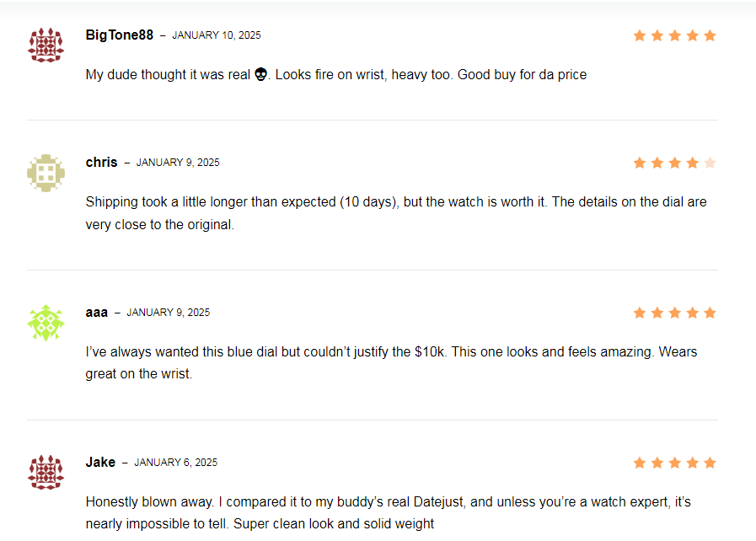The height and width of the screenshot is (541, 756).
Task: Click the third star in aaa's rating
Action: (x=675, y=313)
